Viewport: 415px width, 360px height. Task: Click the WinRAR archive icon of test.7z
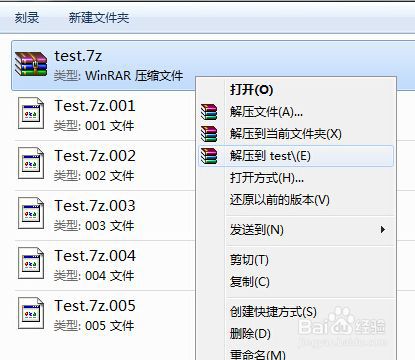31,64
